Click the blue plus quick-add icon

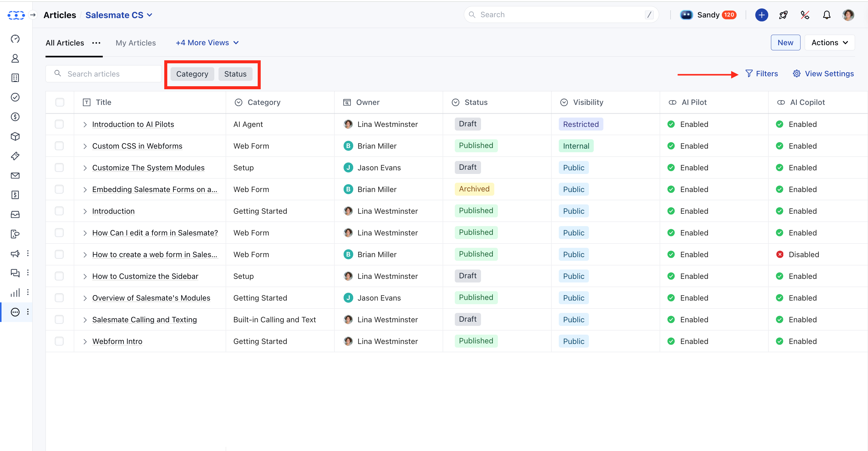[762, 15]
